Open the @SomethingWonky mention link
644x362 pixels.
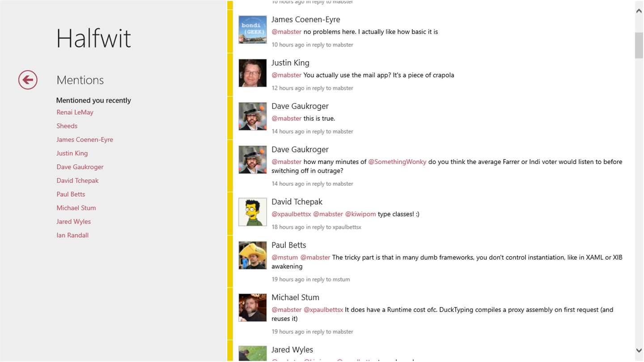(397, 162)
